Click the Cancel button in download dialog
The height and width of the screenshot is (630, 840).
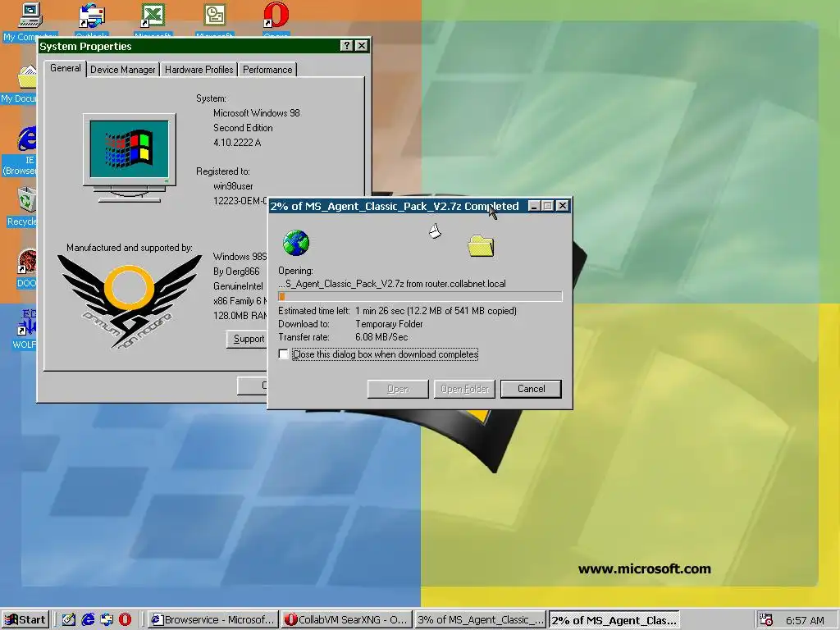pyautogui.click(x=531, y=389)
